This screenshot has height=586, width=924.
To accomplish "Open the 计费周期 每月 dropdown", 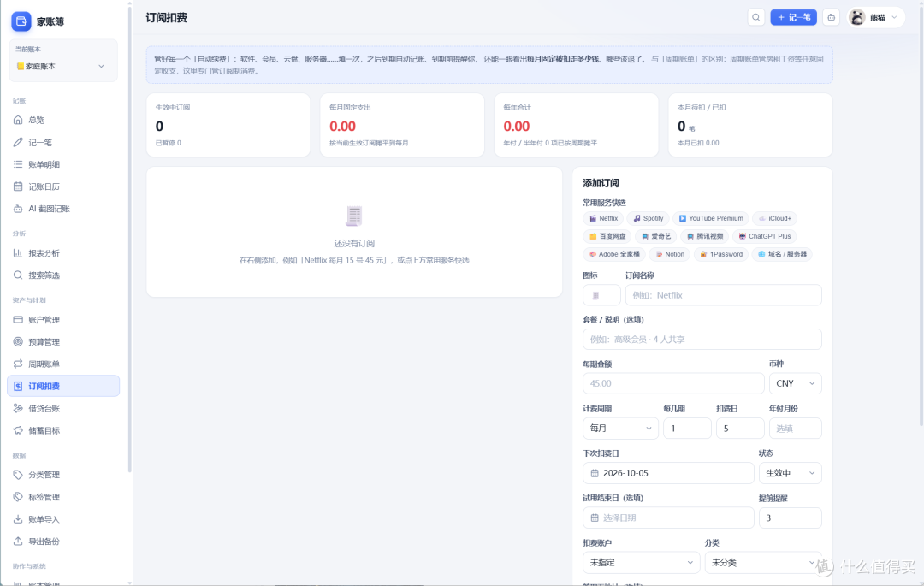I will coord(620,428).
